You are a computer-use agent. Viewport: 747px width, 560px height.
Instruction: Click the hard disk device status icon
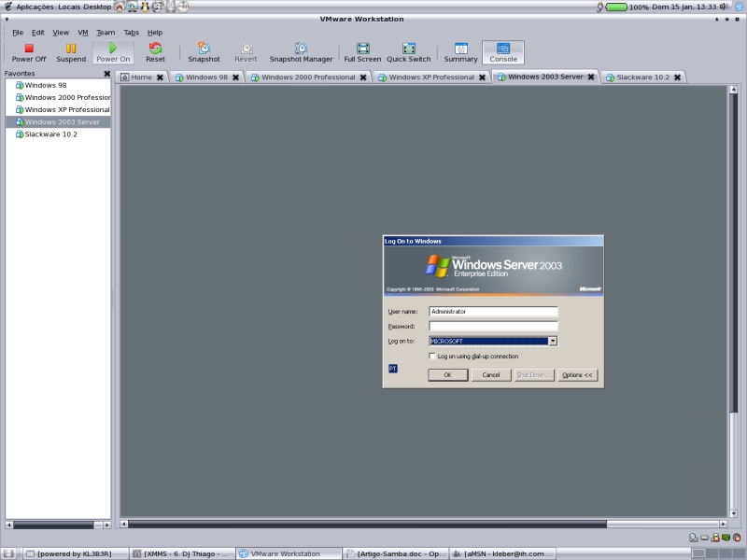(x=705, y=538)
